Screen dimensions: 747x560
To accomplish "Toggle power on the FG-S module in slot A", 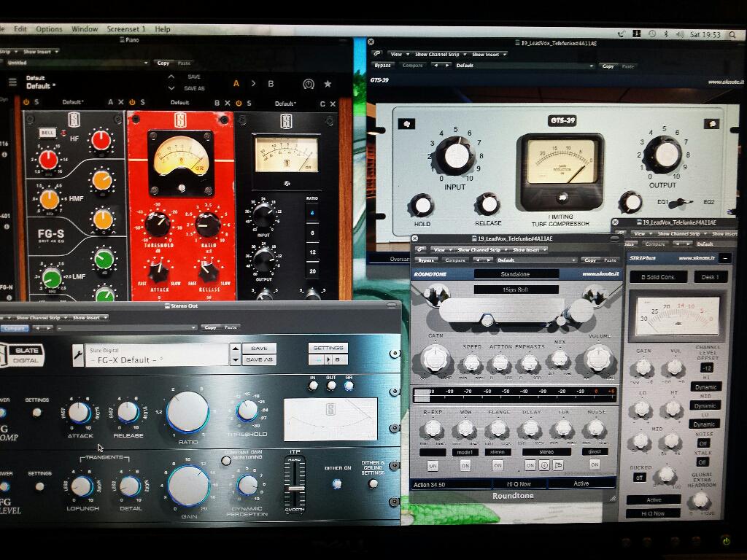I will point(26,102).
